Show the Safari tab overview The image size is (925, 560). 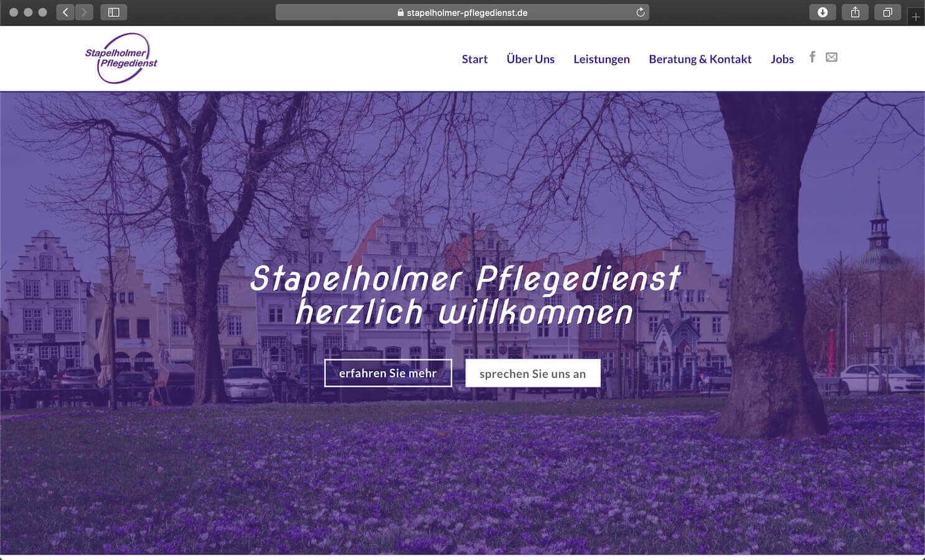point(888,12)
